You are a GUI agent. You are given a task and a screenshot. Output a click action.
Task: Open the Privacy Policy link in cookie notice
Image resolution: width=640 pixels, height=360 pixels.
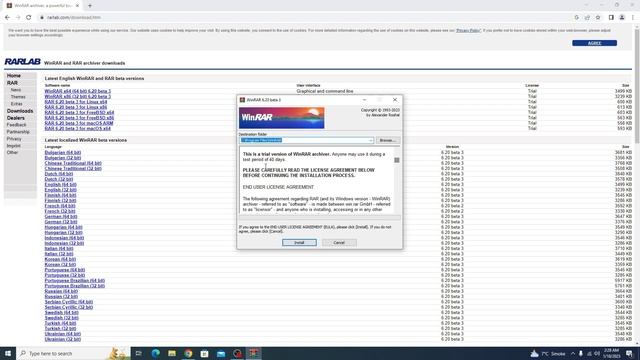click(468, 31)
